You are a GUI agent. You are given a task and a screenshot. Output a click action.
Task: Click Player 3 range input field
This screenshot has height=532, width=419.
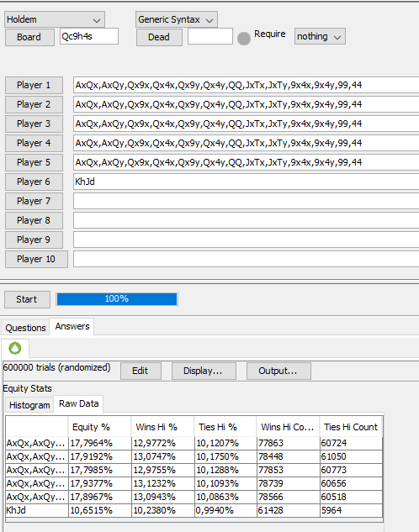(x=247, y=124)
